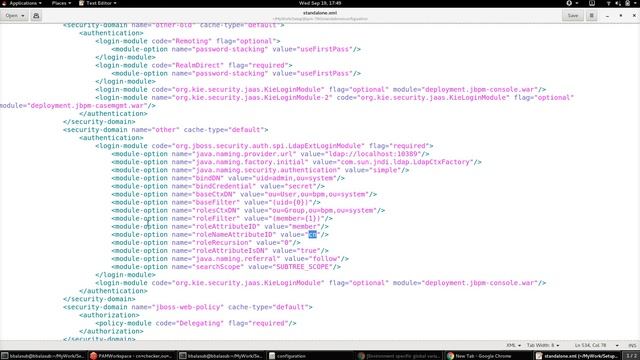Open the Places menu

61,3
